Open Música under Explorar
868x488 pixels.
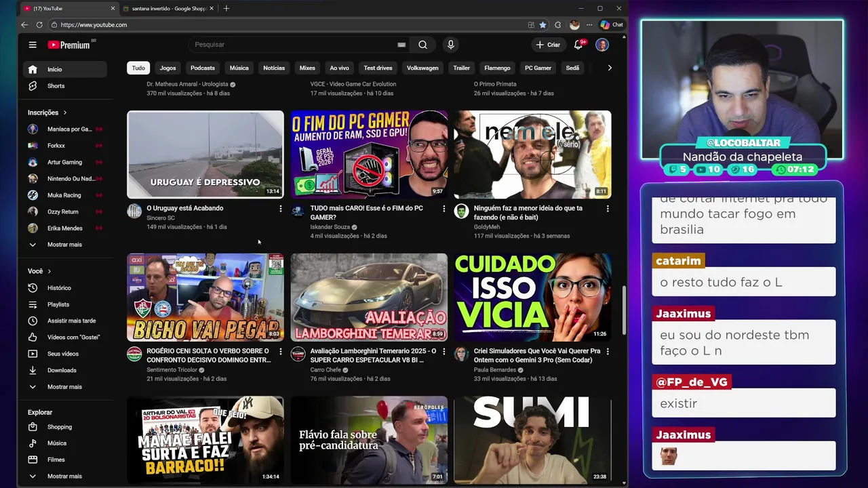66,443
